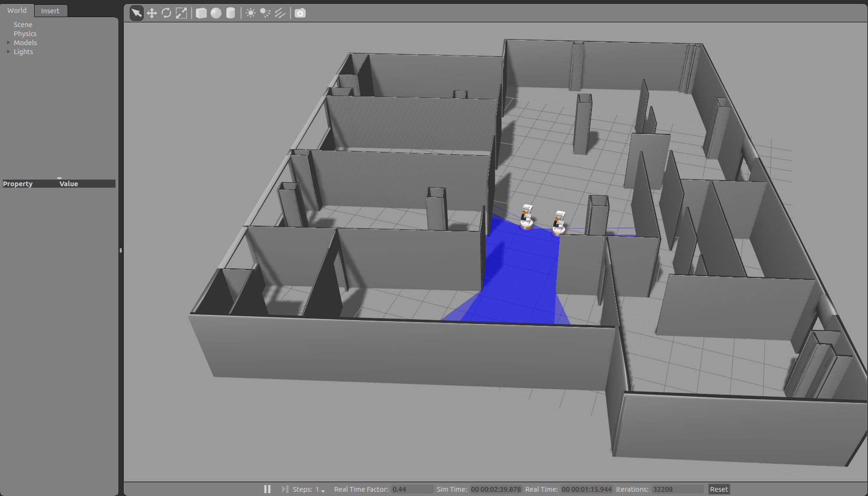The height and width of the screenshot is (496, 868).
Task: Select Physics in the World tree
Action: [x=25, y=34]
